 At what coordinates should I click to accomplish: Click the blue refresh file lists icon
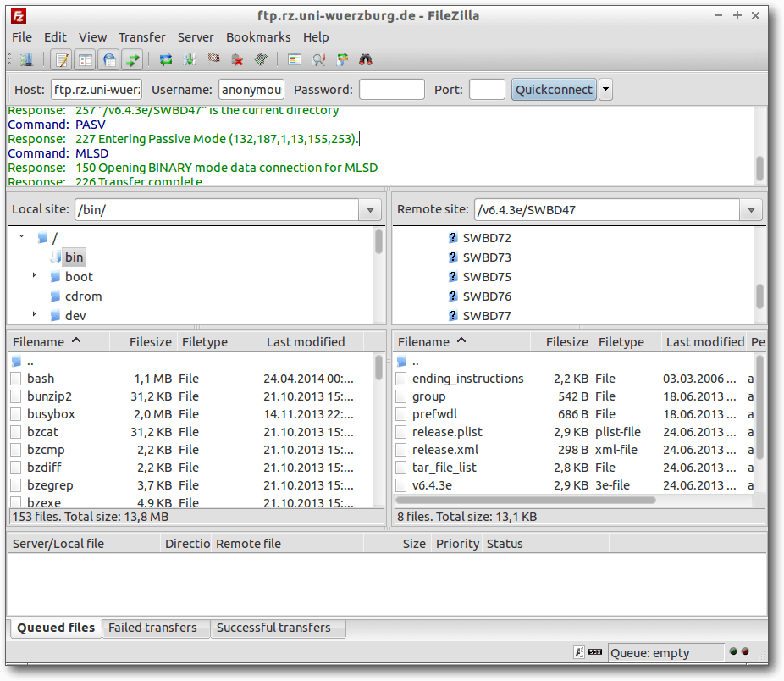165,60
